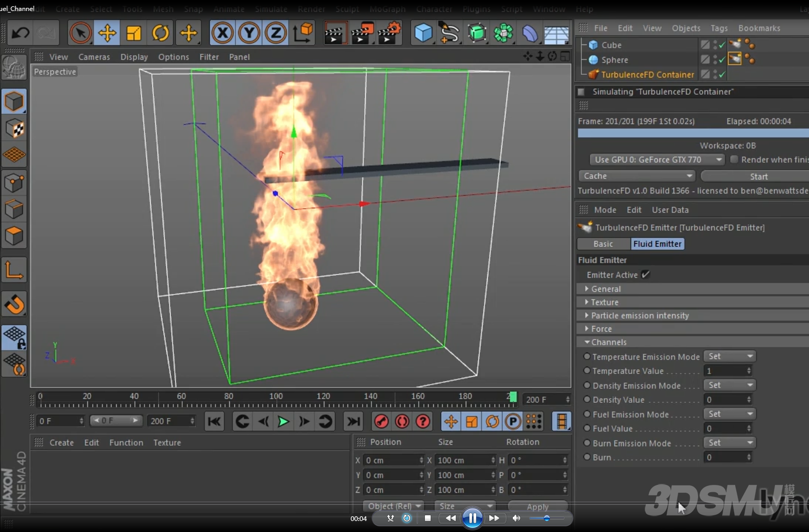Select the Cube object

click(611, 45)
